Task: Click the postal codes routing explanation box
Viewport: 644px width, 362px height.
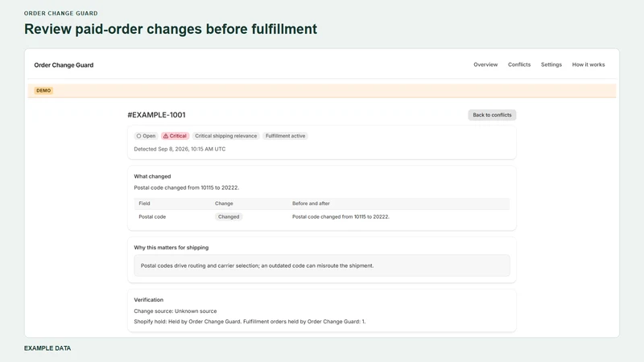Action: point(321,265)
